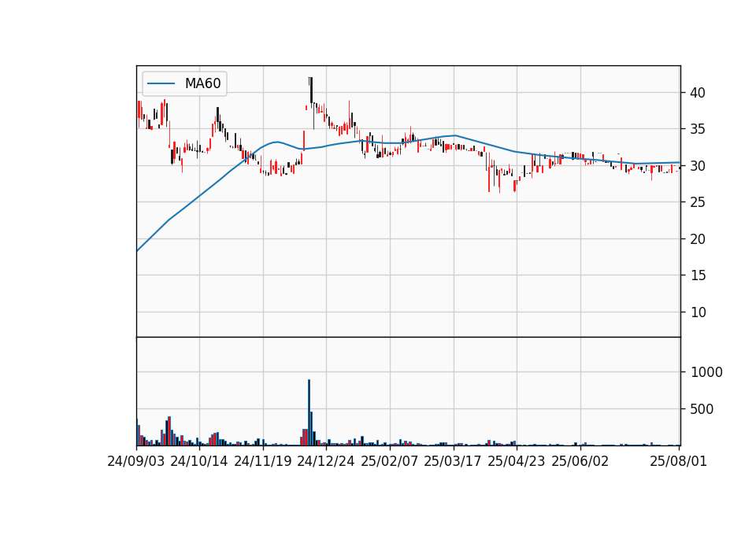756x543 pixels.
Task: Click the 24/10/14 date label
Action: click(x=199, y=461)
